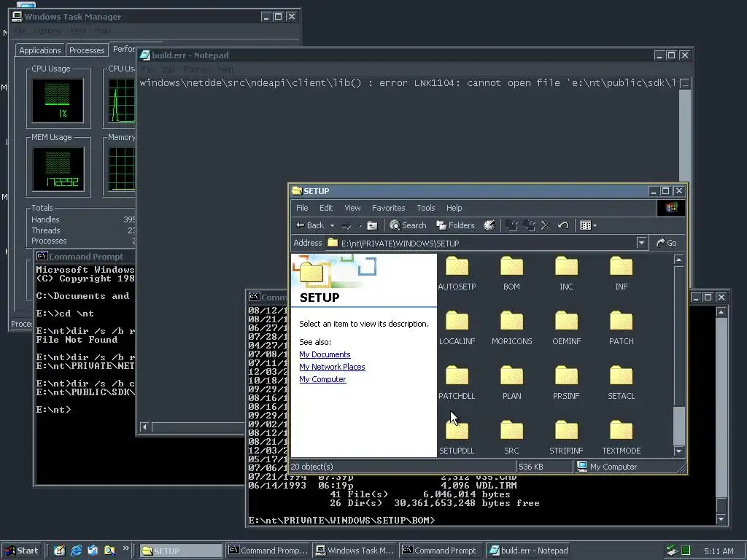The height and width of the screenshot is (560, 747).
Task: Launch Internet Explorer from quick launch
Action: pos(76,551)
